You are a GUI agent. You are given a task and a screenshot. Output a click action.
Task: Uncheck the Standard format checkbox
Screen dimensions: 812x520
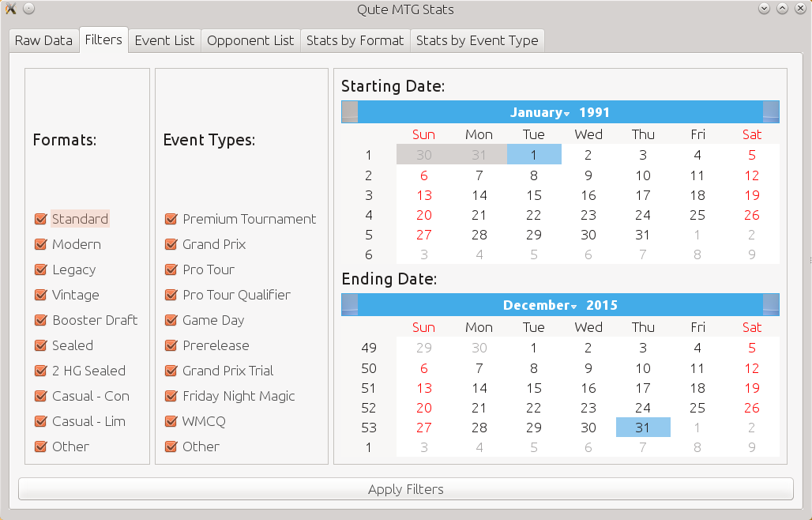40,219
